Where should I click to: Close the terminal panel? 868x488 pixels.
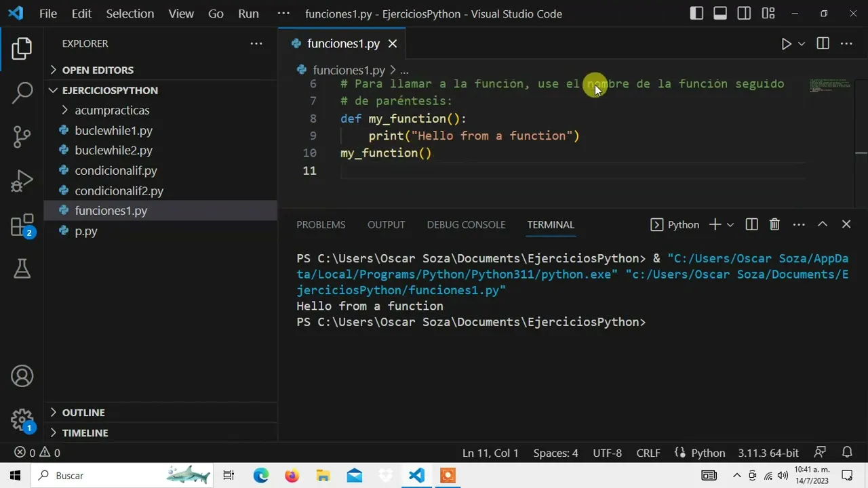click(846, 224)
